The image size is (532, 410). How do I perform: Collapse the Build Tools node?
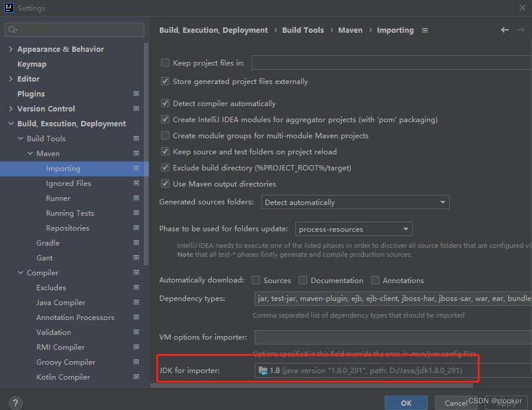pyautogui.click(x=21, y=139)
